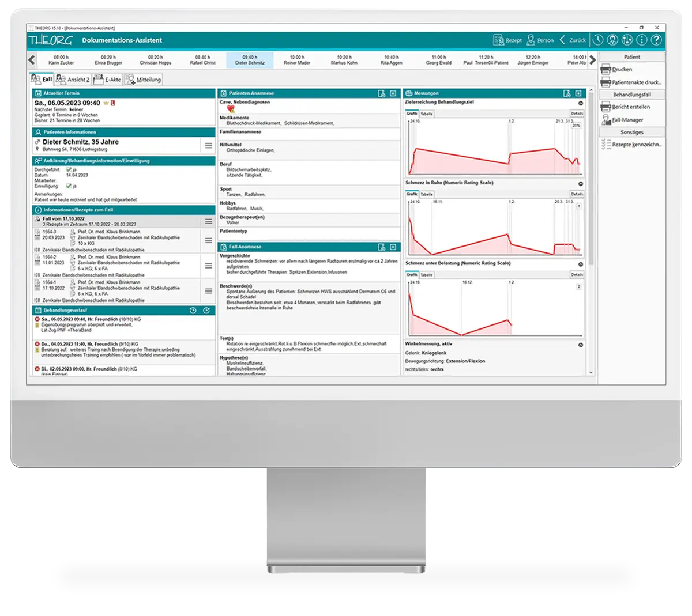Select the 10:00 h Reiner Mader appointment
The height and width of the screenshot is (616, 692).
[297, 60]
